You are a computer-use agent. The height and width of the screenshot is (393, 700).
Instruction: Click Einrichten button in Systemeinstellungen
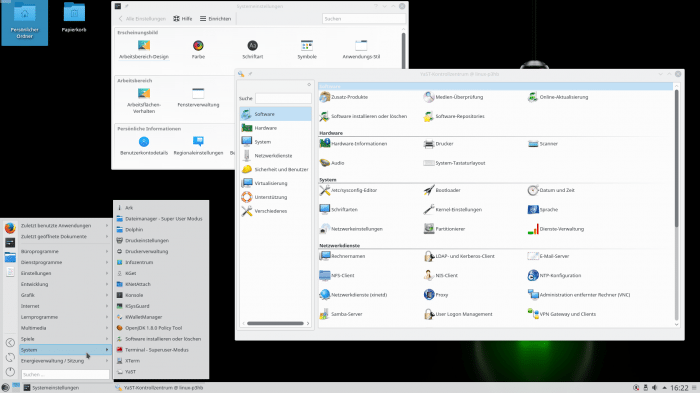click(x=216, y=19)
